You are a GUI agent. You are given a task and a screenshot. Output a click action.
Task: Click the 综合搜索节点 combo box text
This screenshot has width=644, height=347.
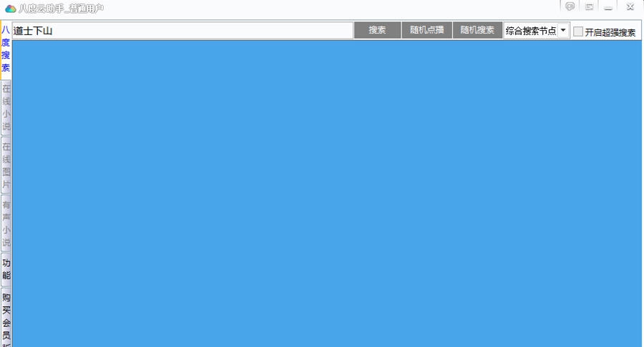coord(531,31)
